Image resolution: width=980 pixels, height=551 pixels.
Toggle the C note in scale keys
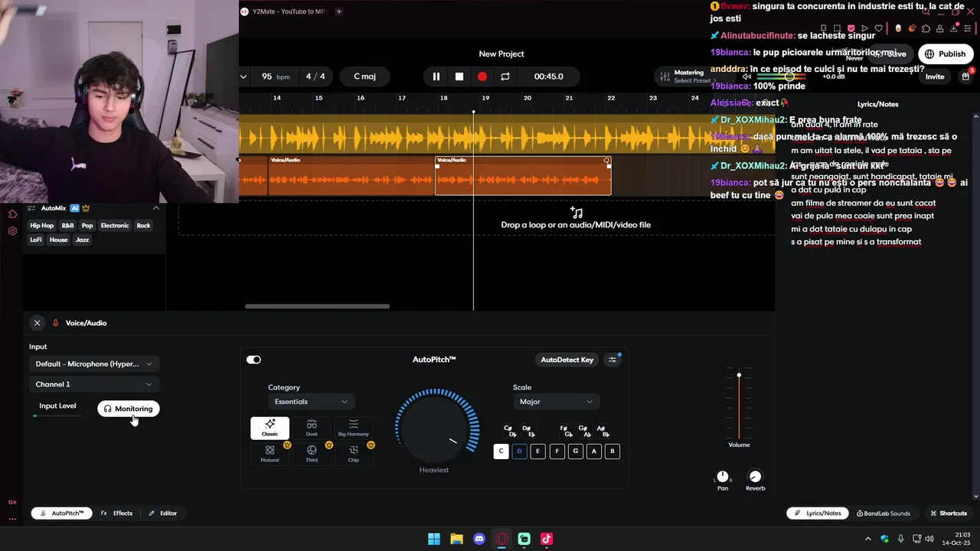[501, 452]
